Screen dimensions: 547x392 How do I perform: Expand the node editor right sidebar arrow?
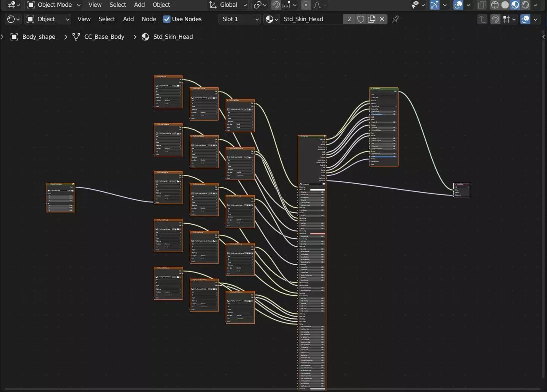[543, 37]
